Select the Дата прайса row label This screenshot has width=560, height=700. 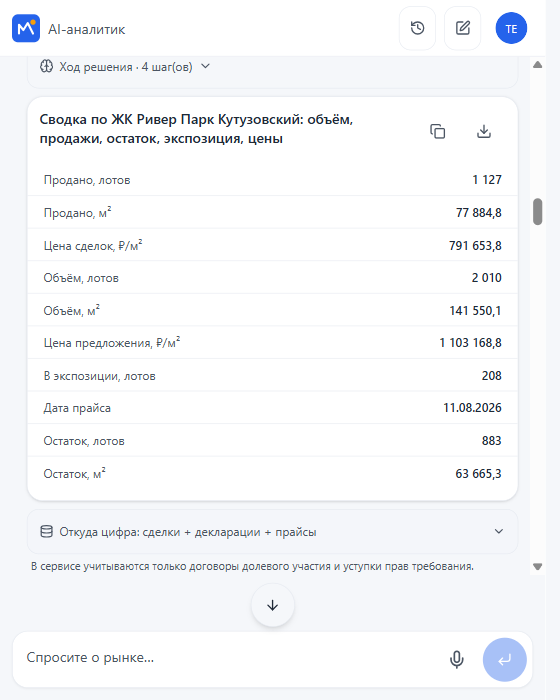[x=77, y=408]
